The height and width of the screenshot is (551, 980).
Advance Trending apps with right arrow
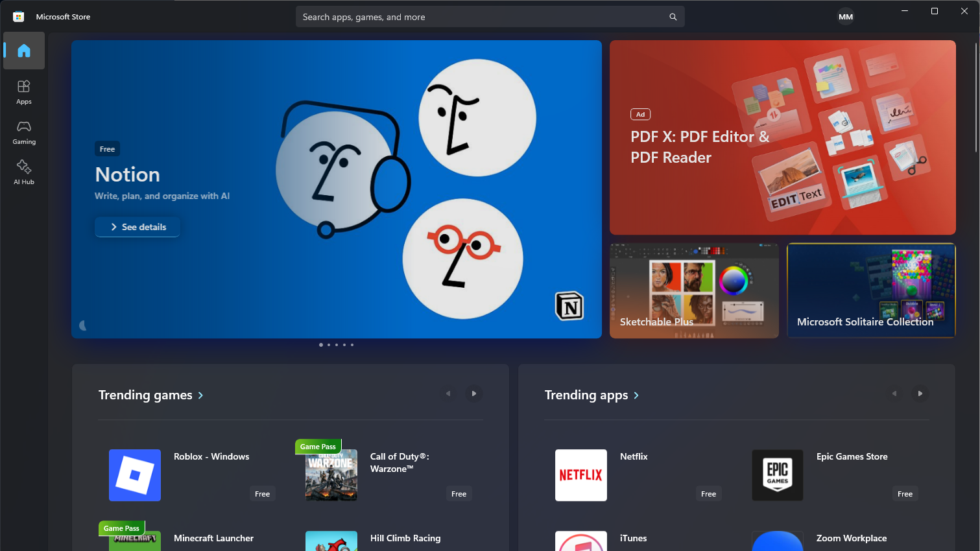tap(920, 393)
